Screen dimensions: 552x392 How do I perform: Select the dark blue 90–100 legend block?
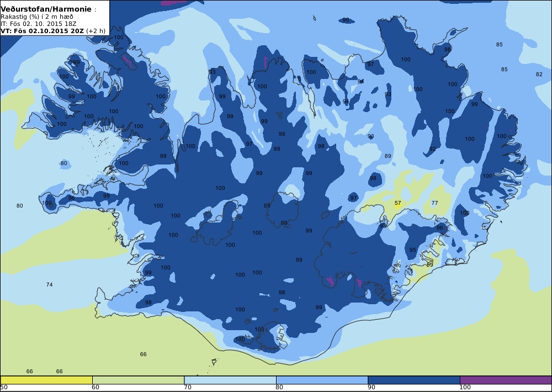(414, 380)
